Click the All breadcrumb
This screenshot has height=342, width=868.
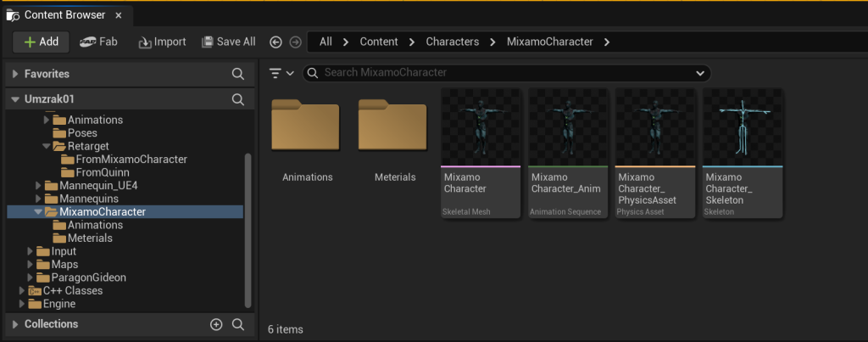click(x=325, y=42)
